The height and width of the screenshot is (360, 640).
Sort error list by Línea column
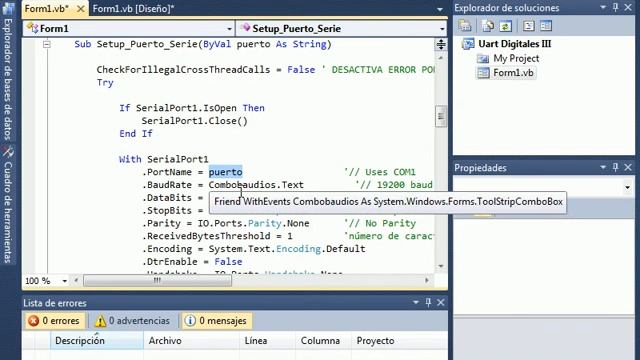pos(267,340)
